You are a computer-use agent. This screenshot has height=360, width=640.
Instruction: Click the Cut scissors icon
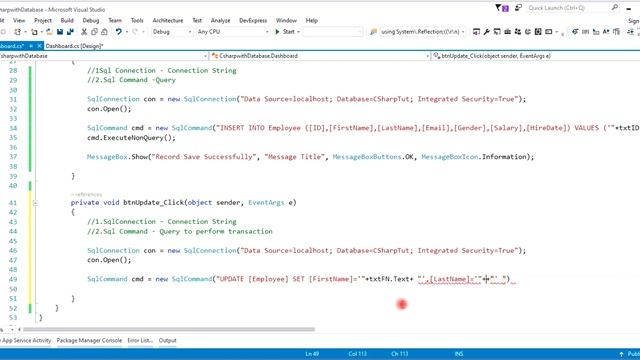pos(84,31)
